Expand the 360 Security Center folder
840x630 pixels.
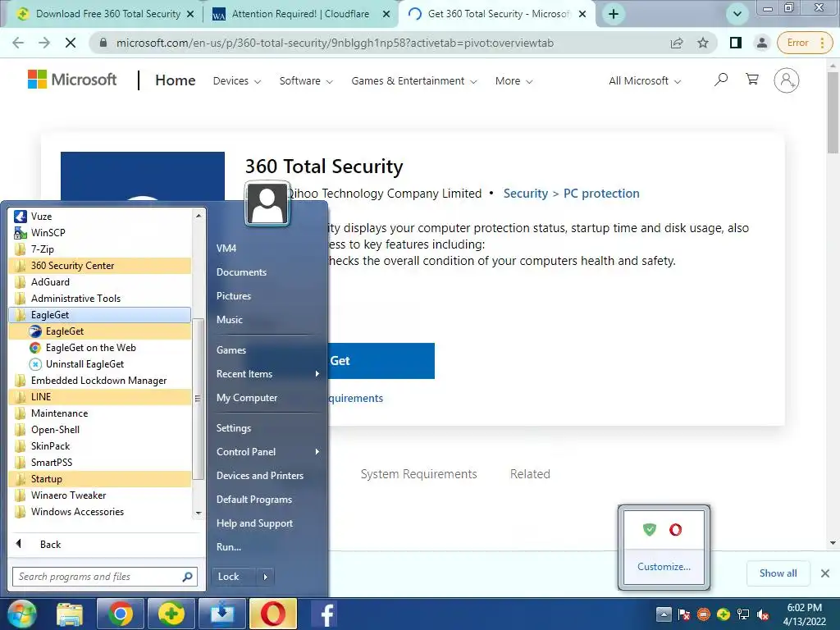click(99, 266)
